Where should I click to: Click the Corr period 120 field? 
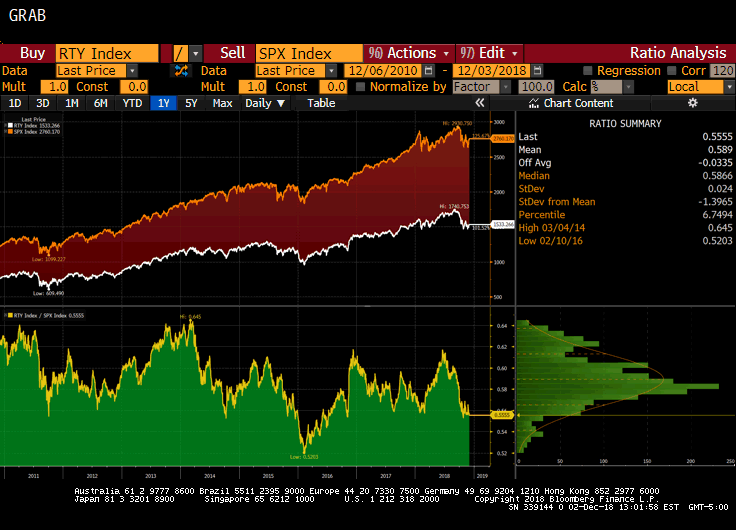(722, 71)
